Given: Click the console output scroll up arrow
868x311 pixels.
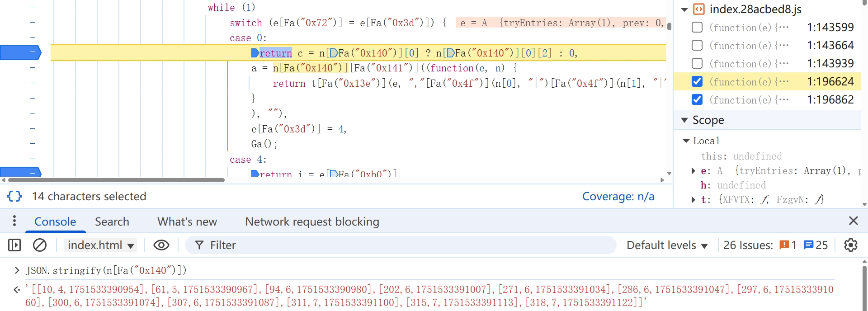Looking at the screenshot, I should (864, 261).
